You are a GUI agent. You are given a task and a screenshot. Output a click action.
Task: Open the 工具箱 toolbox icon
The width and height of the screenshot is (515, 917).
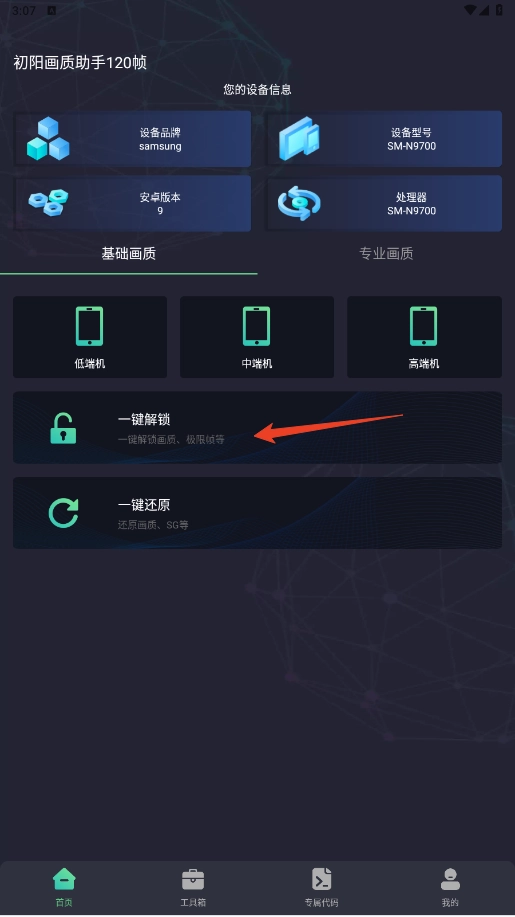point(193,878)
